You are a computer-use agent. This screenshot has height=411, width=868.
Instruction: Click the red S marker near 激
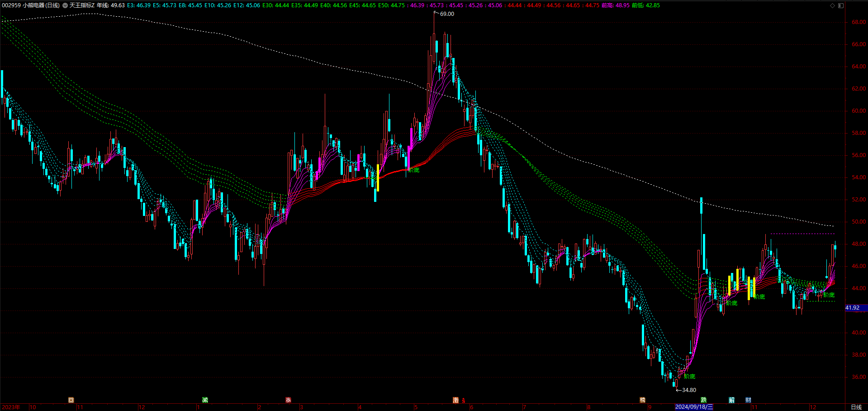click(464, 401)
